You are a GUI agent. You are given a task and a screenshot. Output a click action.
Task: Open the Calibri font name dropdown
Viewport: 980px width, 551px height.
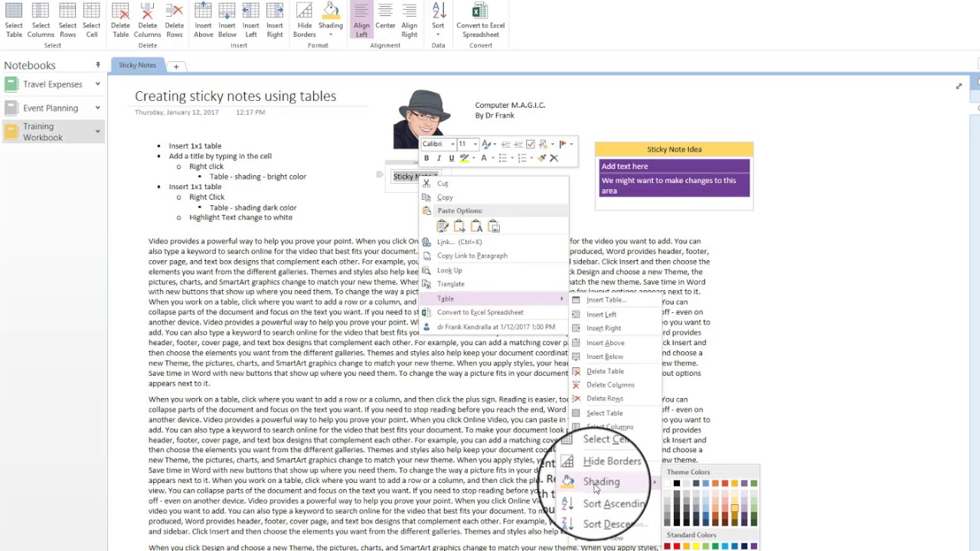pos(452,144)
